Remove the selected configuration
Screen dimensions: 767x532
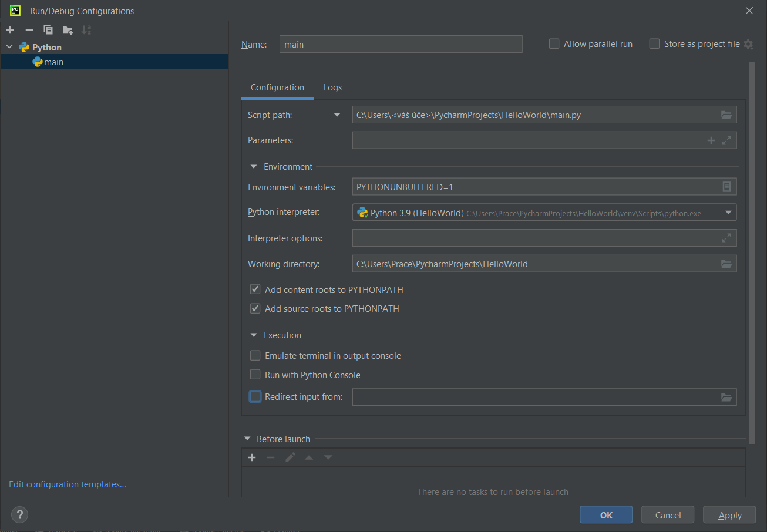(29, 30)
